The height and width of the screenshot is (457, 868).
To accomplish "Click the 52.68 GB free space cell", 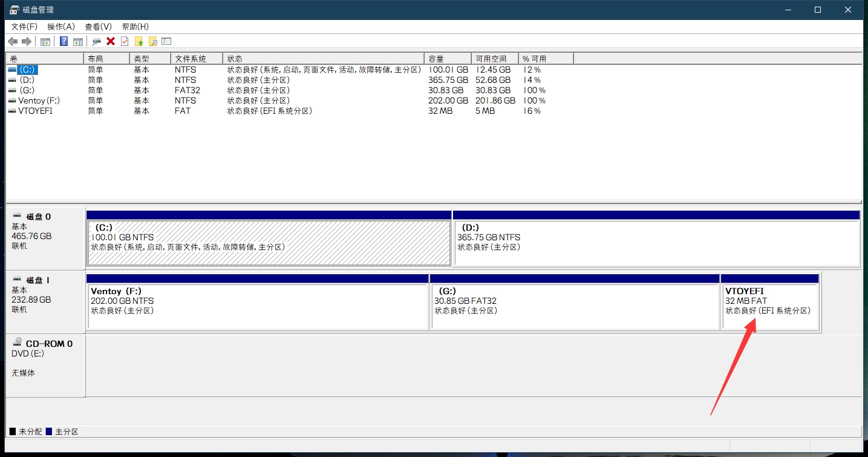I will click(x=493, y=80).
